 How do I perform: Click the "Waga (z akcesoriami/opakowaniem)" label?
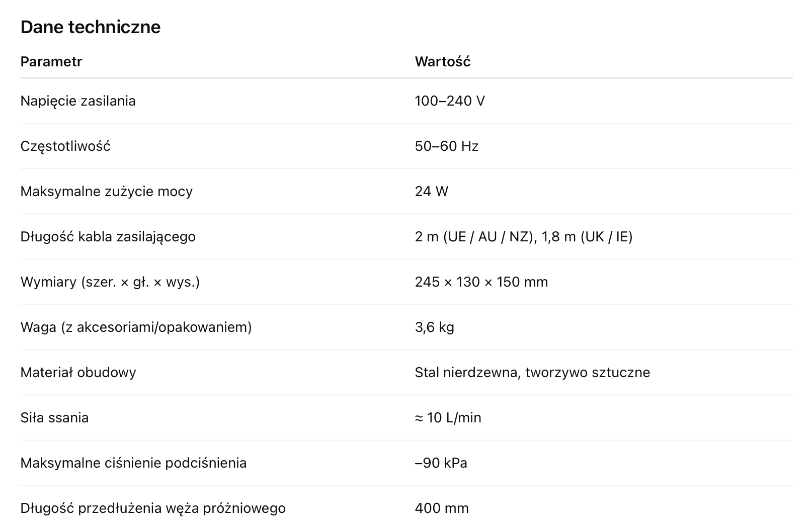coord(136,327)
